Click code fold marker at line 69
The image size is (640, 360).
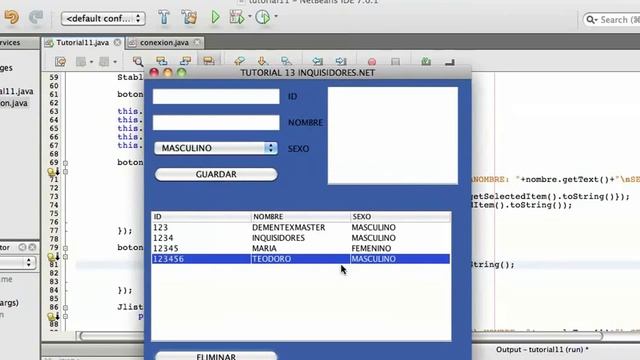(65, 163)
